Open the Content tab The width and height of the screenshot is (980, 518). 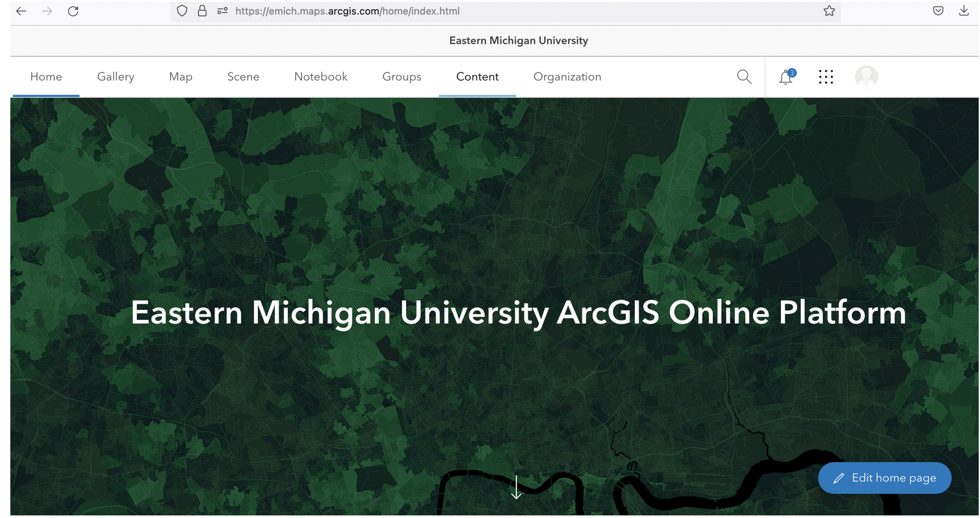478,77
